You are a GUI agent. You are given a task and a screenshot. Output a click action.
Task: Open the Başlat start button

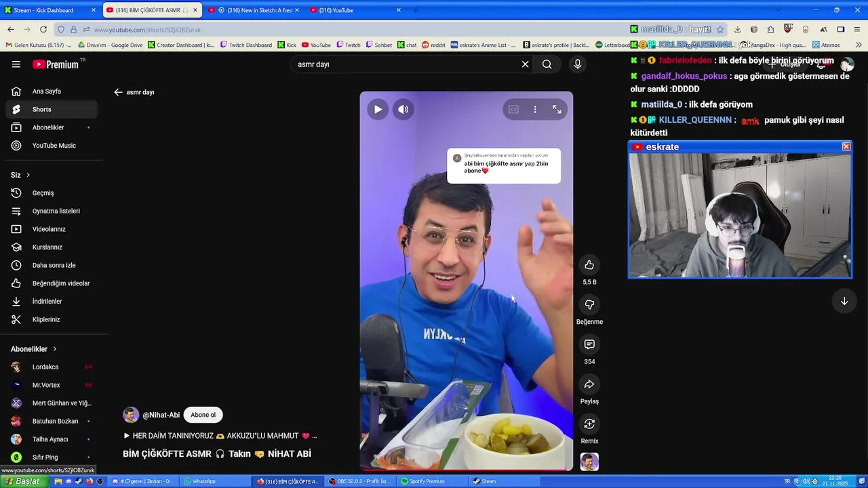[24, 481]
